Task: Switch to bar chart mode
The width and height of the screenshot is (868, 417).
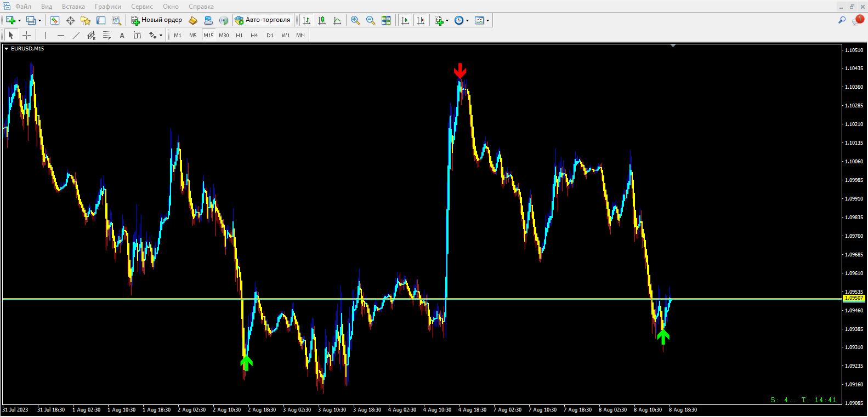Action: [307, 20]
